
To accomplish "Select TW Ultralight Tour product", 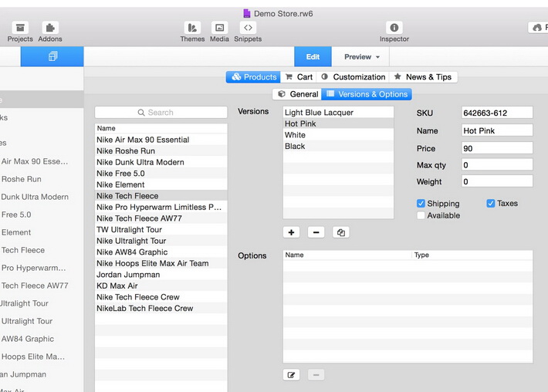I will point(161,229).
